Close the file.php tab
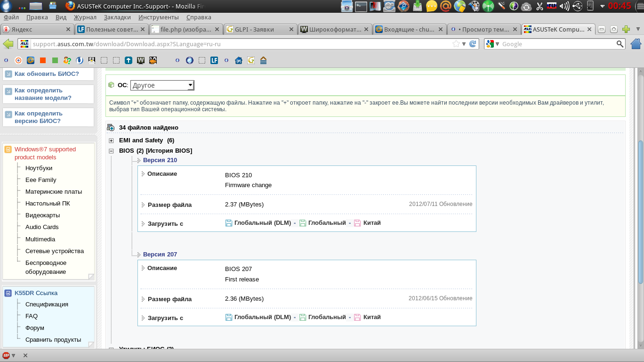 (217, 29)
